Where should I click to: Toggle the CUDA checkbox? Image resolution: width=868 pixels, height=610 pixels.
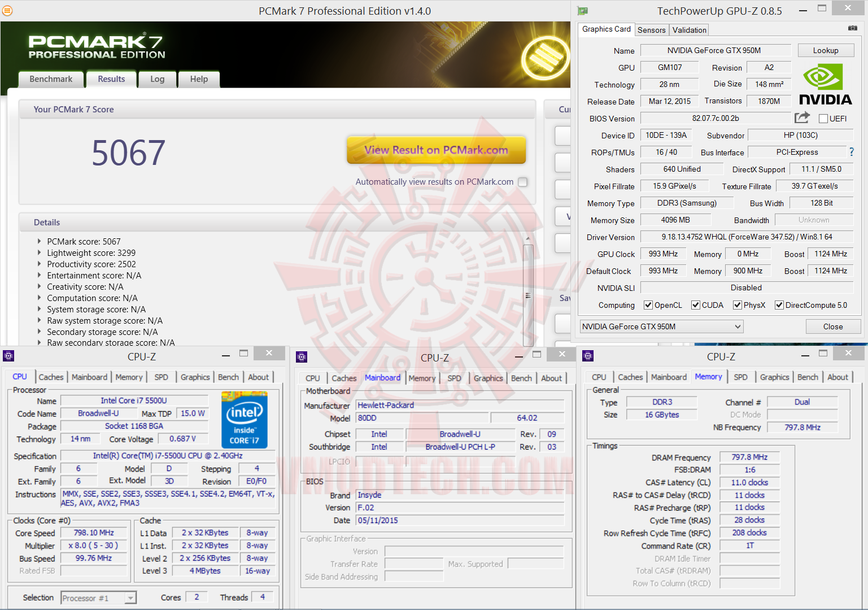(x=696, y=305)
